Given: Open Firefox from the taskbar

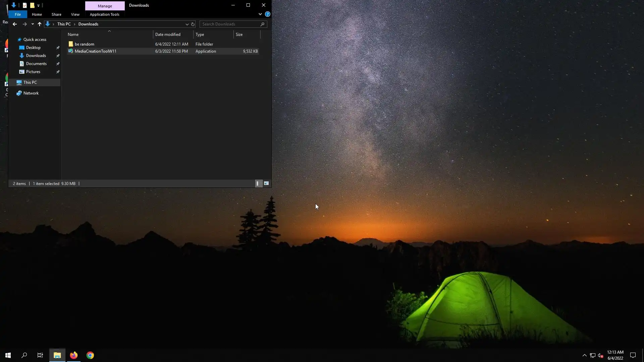Looking at the screenshot, I should coord(74,355).
